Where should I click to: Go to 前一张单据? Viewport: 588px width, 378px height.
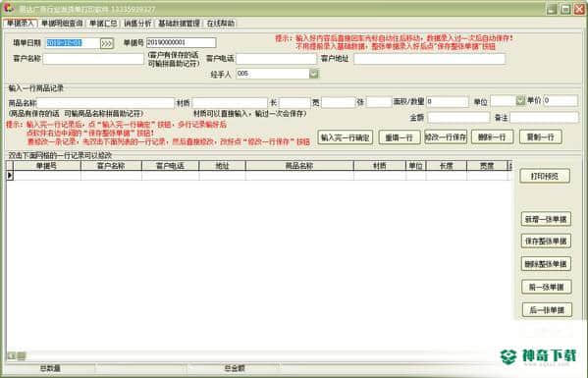click(547, 288)
